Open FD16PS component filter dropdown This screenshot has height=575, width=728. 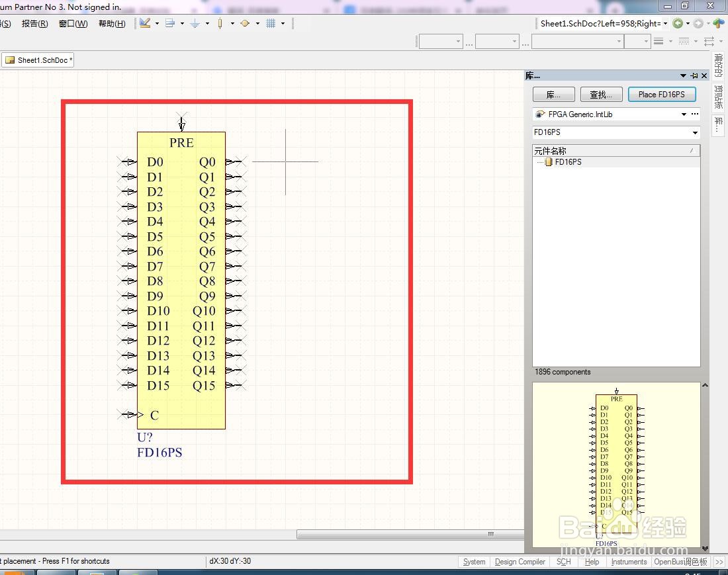695,133
